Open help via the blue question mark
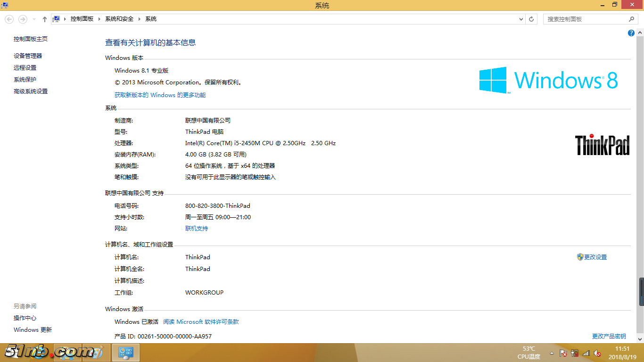 (631, 33)
